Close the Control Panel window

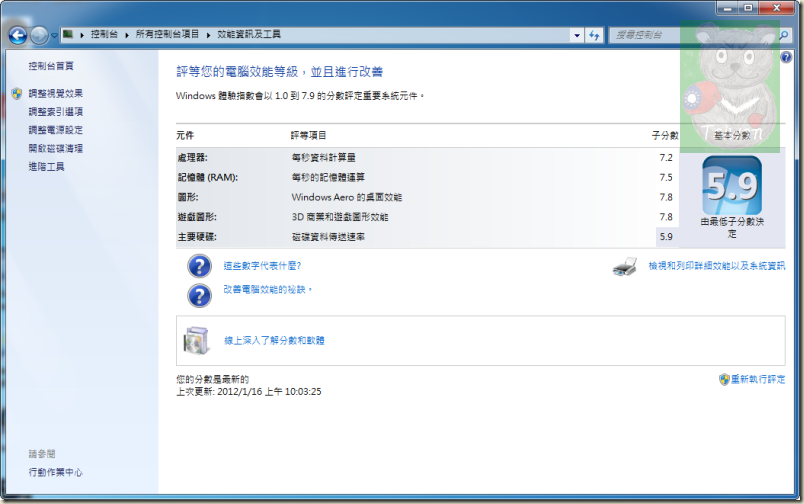[777, 8]
